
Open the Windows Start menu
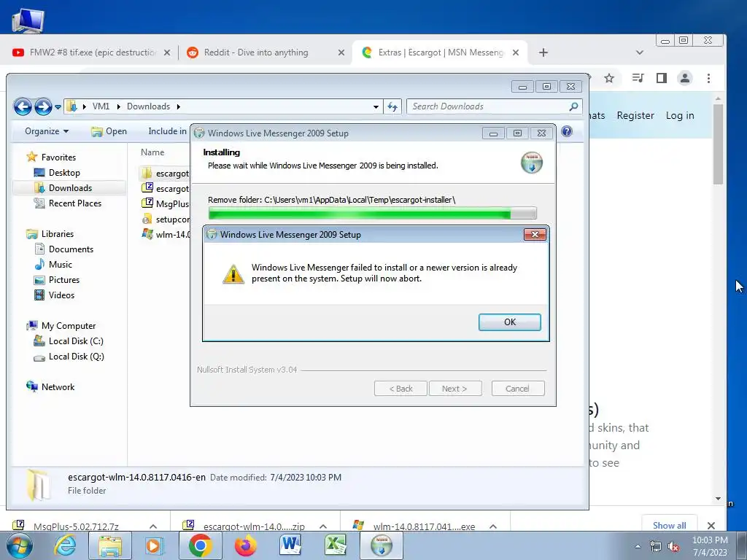point(19,545)
